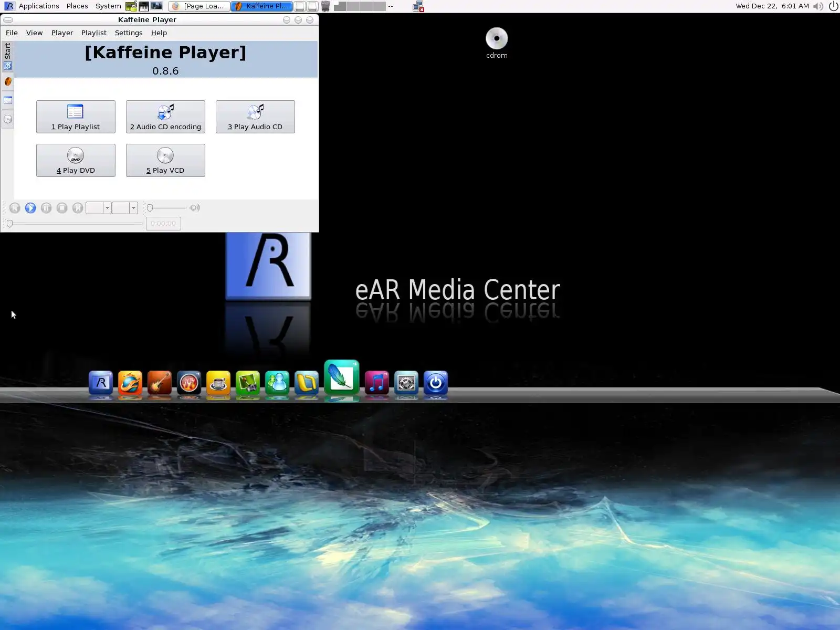Screen dimensions: 840x630
Task: Click the Kaffeine volume mute speaker icon
Action: coord(195,208)
